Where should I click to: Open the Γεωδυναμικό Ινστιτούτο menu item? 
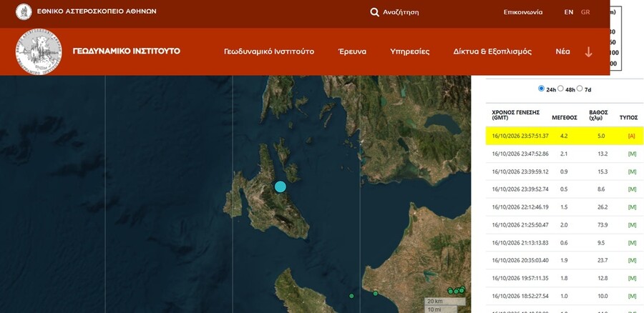pyautogui.click(x=269, y=51)
